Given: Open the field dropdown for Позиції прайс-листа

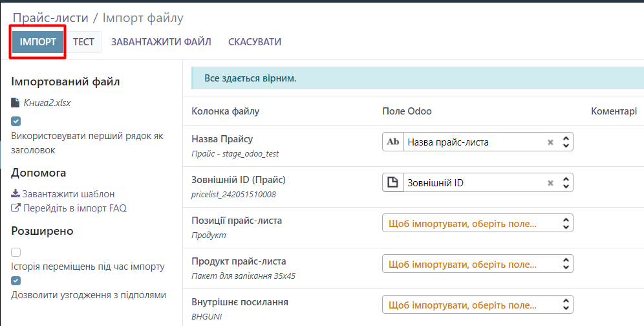Looking at the screenshot, I should pos(477,224).
